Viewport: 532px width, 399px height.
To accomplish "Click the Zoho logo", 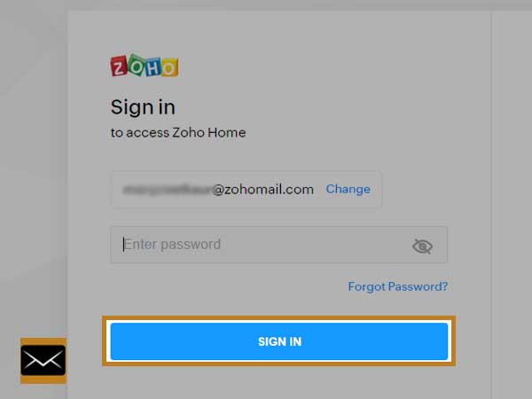I will coord(145,66).
